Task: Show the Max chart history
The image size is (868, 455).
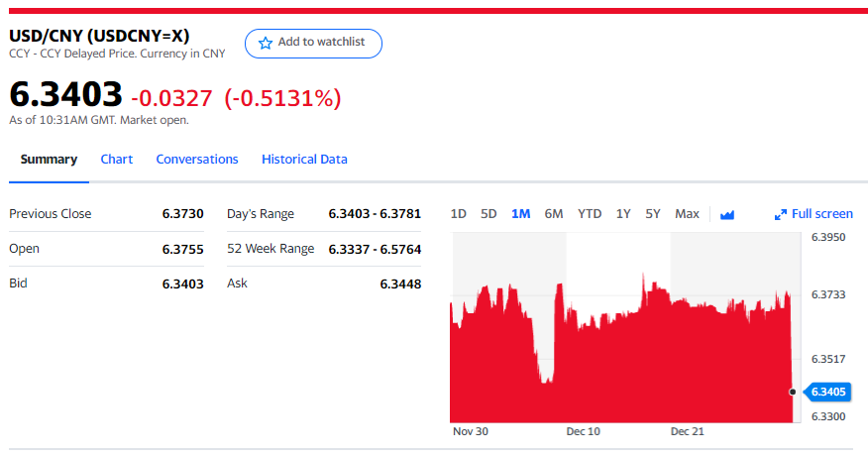Action: [x=687, y=214]
